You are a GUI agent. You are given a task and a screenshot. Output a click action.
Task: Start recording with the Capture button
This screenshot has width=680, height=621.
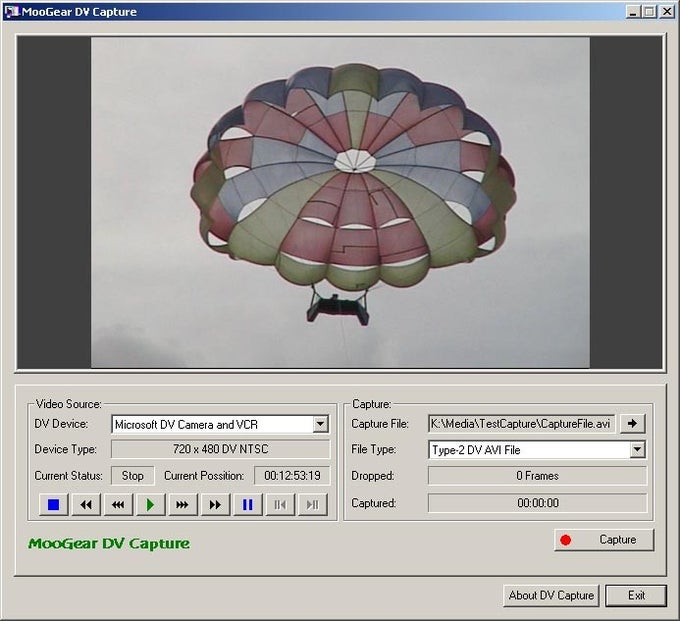point(603,540)
